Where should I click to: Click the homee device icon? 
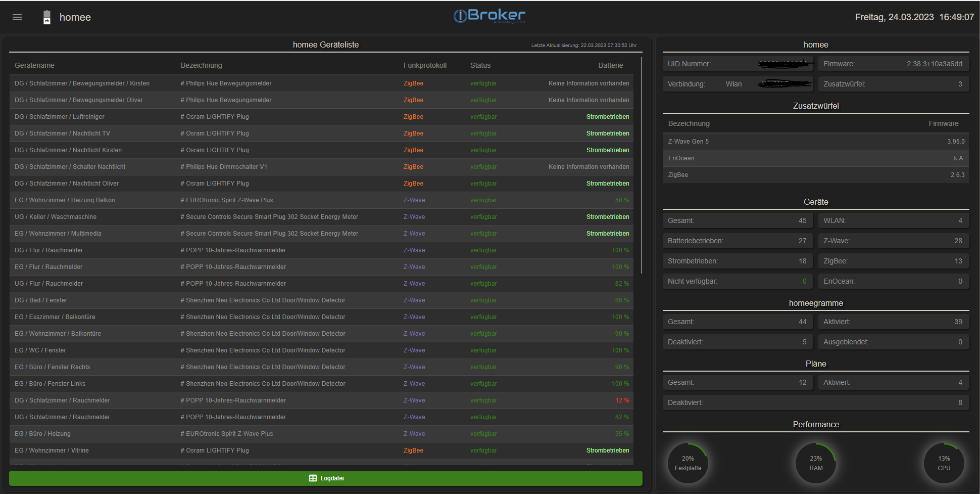(x=47, y=17)
